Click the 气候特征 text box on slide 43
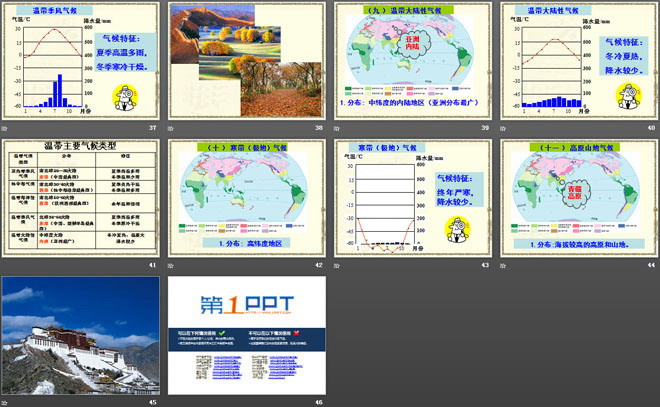Image resolution: width=660 pixels, height=407 pixels. click(x=458, y=188)
